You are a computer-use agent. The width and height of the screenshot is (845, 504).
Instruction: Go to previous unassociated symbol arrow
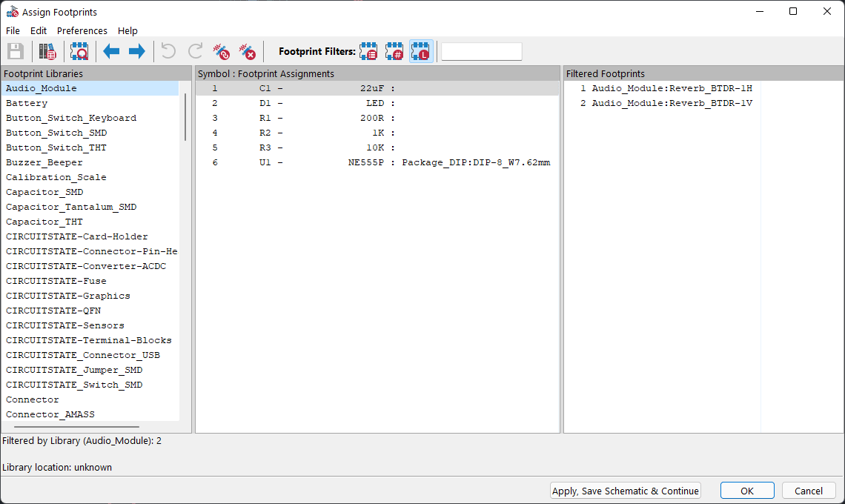point(111,52)
